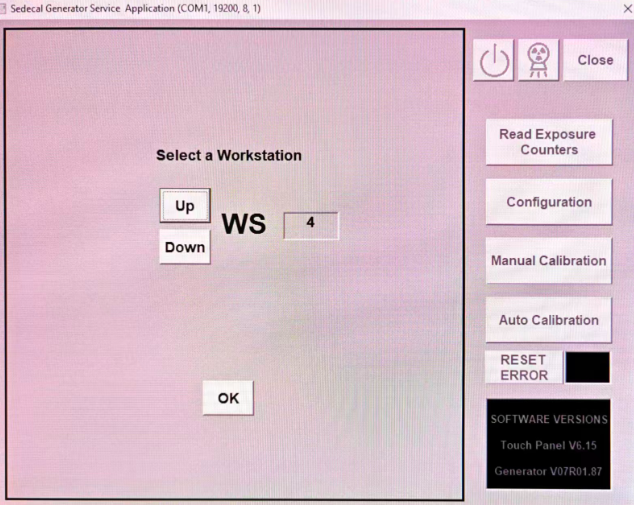The image size is (634, 505).
Task: Go to Manual Calibration
Action: point(549,261)
